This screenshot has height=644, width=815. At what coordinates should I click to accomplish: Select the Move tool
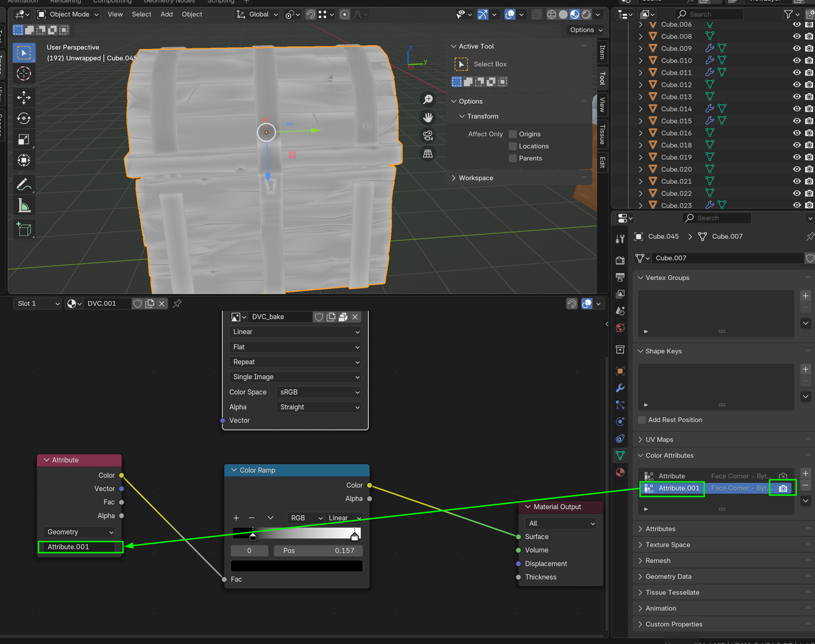24,97
